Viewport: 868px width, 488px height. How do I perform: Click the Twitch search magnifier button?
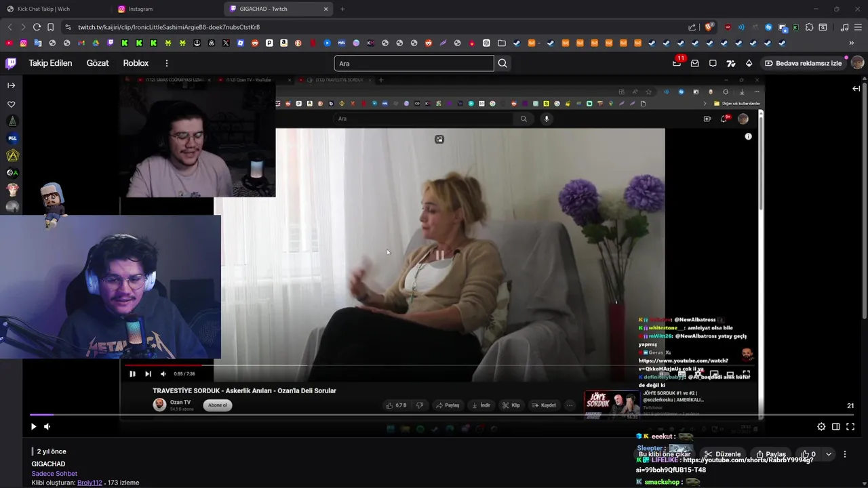click(x=502, y=63)
